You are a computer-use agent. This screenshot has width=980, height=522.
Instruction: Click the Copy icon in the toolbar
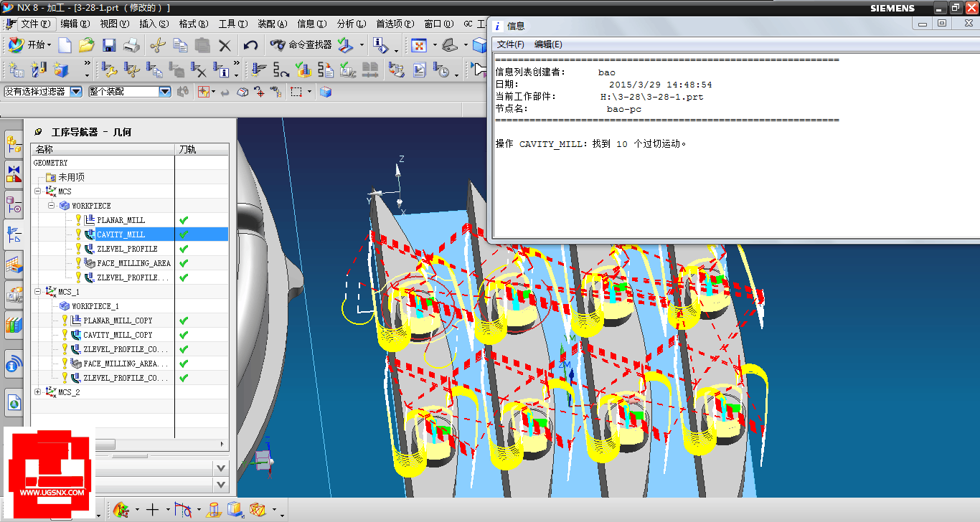(x=180, y=45)
